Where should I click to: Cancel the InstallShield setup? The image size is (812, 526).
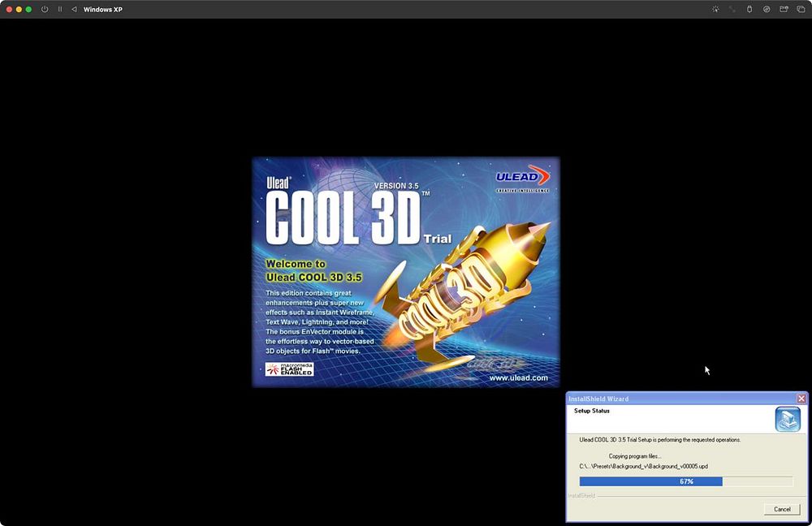click(x=782, y=510)
